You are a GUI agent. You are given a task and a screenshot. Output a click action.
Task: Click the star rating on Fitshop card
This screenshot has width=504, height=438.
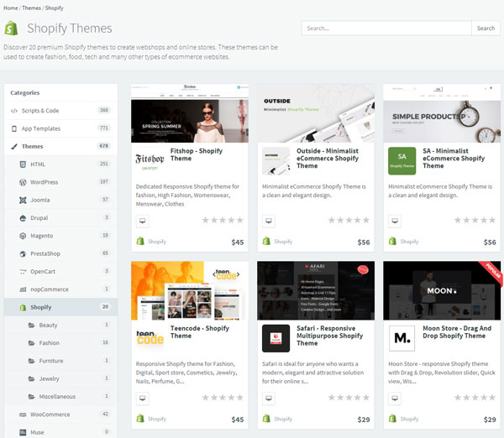click(x=223, y=221)
